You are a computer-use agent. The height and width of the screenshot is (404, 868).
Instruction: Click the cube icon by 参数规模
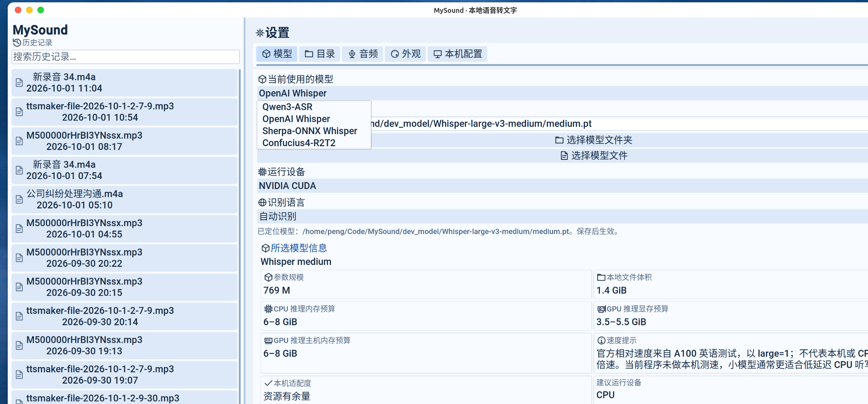[268, 277]
